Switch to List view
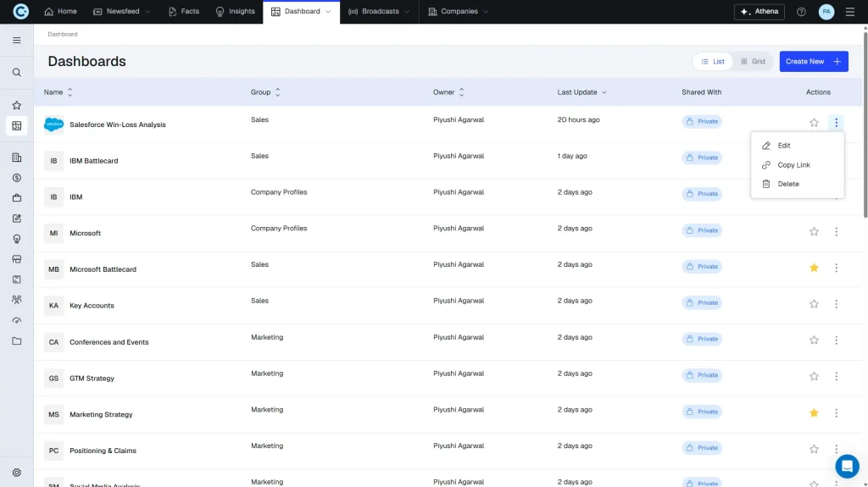The height and width of the screenshot is (487, 868). [713, 62]
